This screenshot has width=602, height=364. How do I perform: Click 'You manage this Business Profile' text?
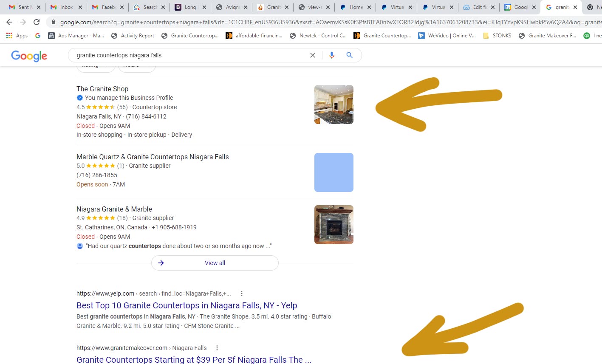point(129,98)
